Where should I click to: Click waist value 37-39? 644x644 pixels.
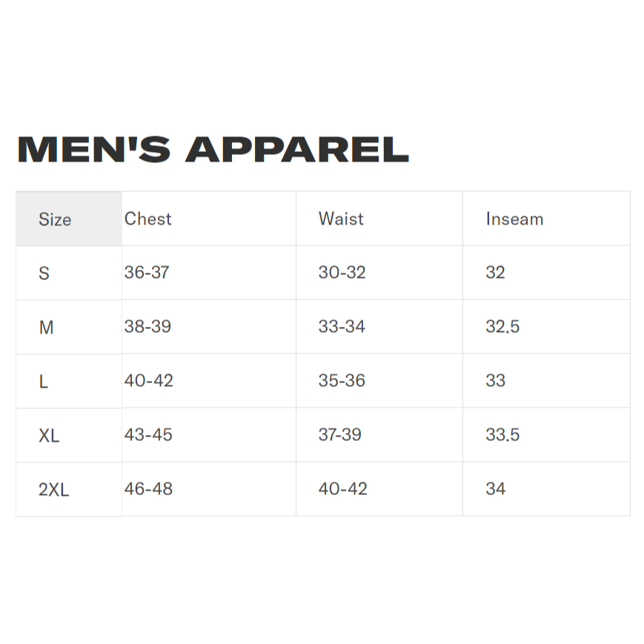click(339, 434)
